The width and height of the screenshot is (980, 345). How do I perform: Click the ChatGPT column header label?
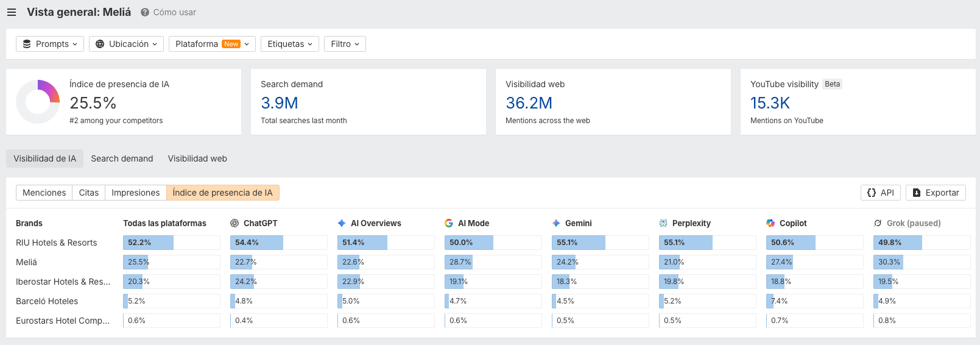click(x=261, y=223)
